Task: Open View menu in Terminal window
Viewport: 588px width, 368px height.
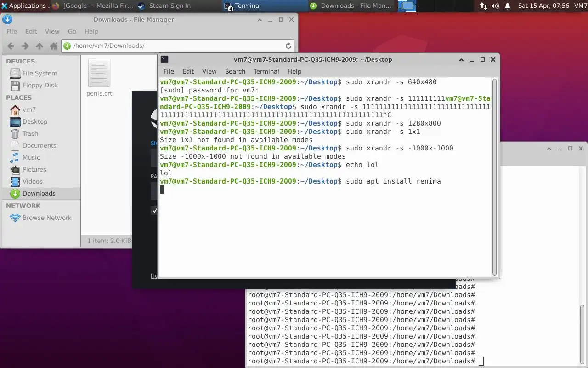Action: [209, 71]
